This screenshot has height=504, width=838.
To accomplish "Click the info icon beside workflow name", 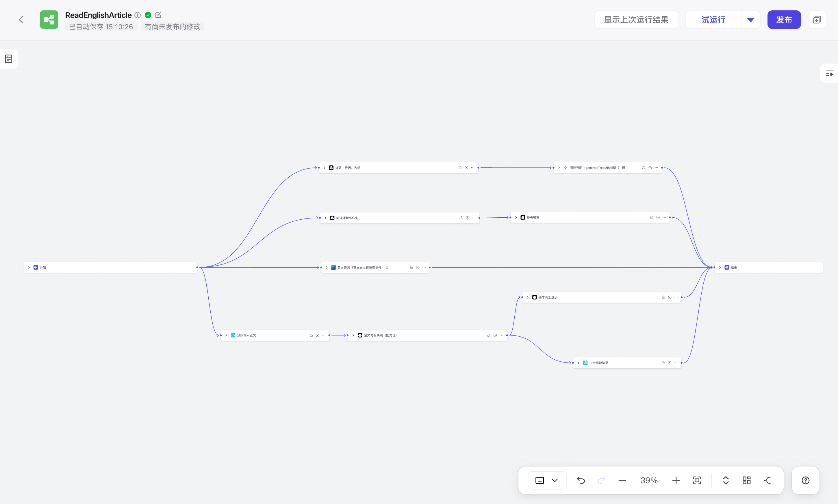I will (x=137, y=15).
